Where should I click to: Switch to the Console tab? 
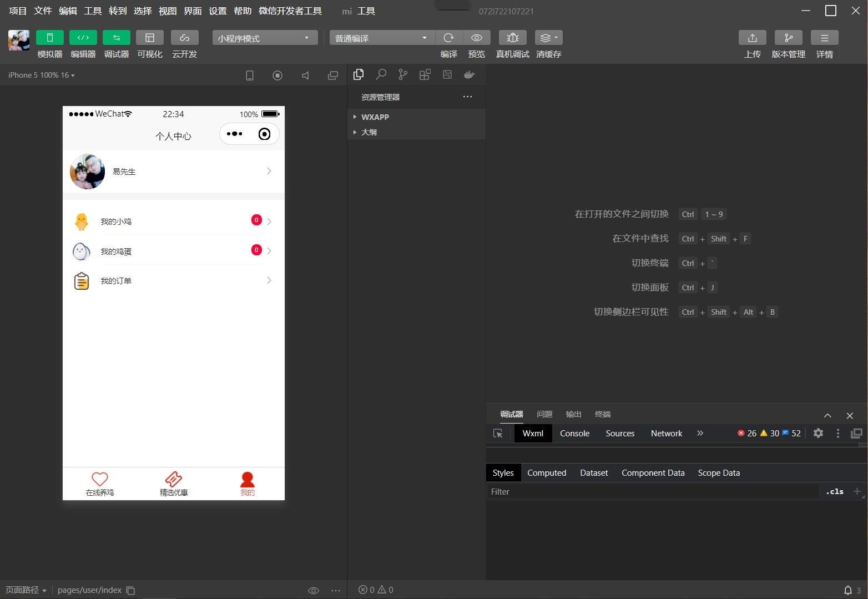tap(574, 434)
